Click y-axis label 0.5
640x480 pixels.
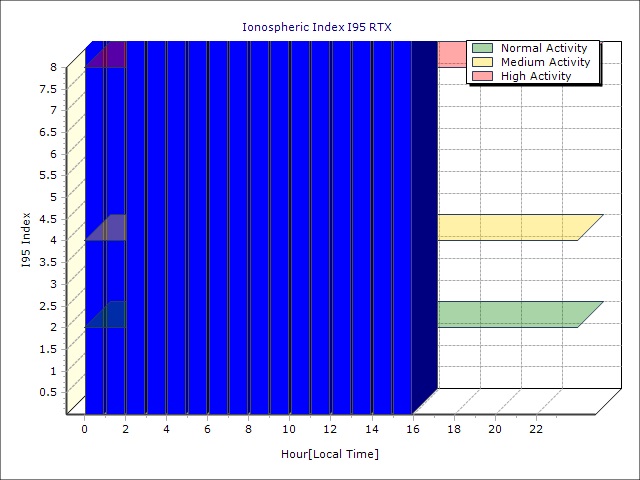point(48,392)
